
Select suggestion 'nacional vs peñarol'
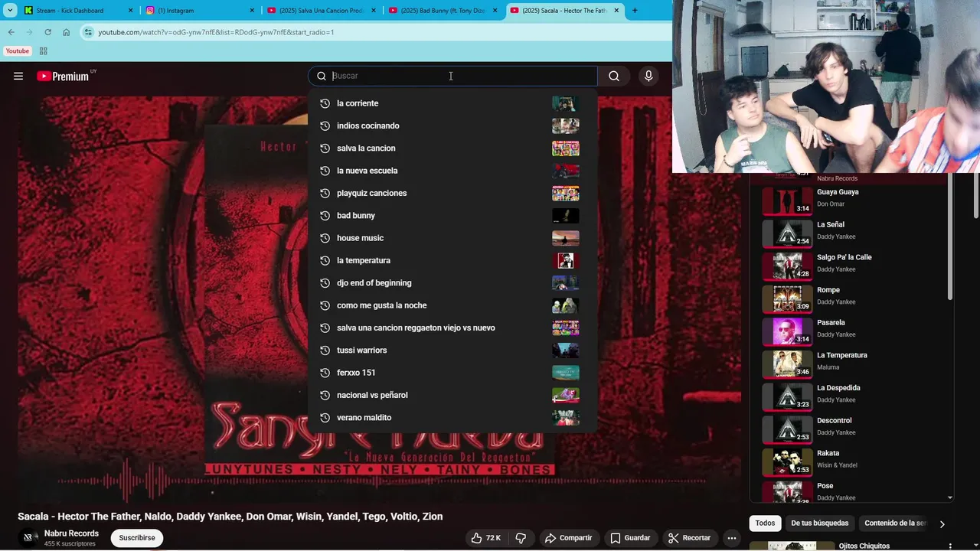click(x=452, y=395)
